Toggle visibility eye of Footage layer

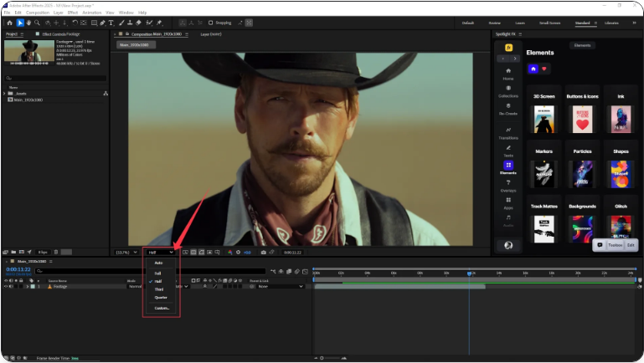point(7,286)
